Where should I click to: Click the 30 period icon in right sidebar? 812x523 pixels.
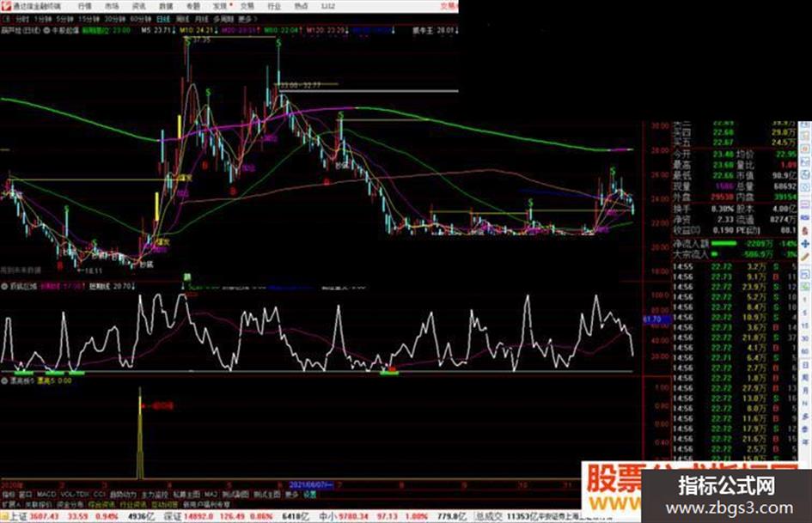[805, 338]
